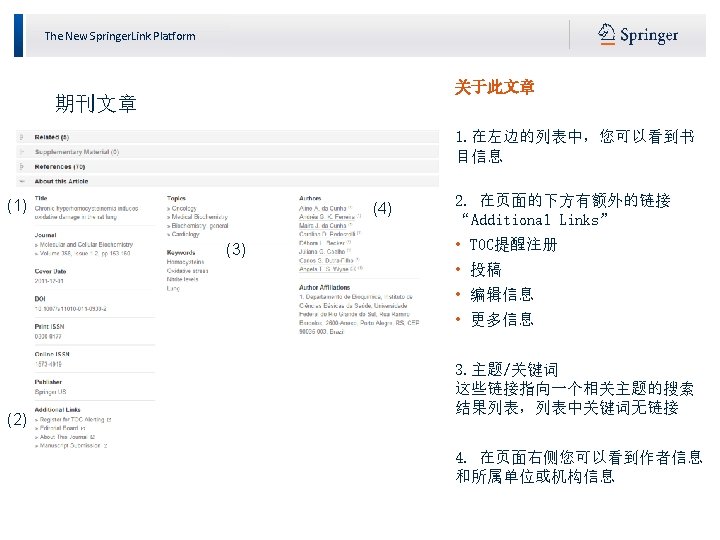Click the 编辑信息 bullet text
The height and width of the screenshot is (540, 720).
click(x=501, y=294)
